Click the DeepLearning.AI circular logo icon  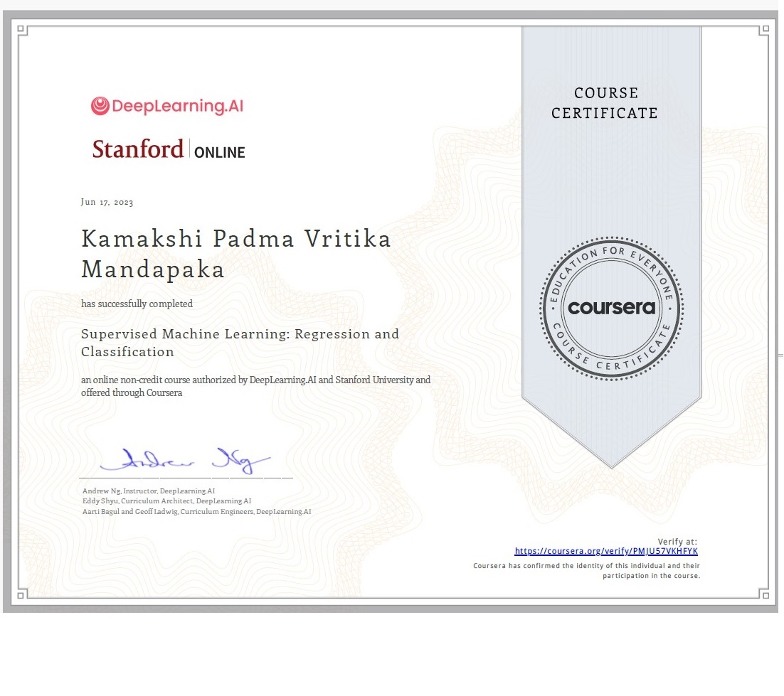[100, 107]
